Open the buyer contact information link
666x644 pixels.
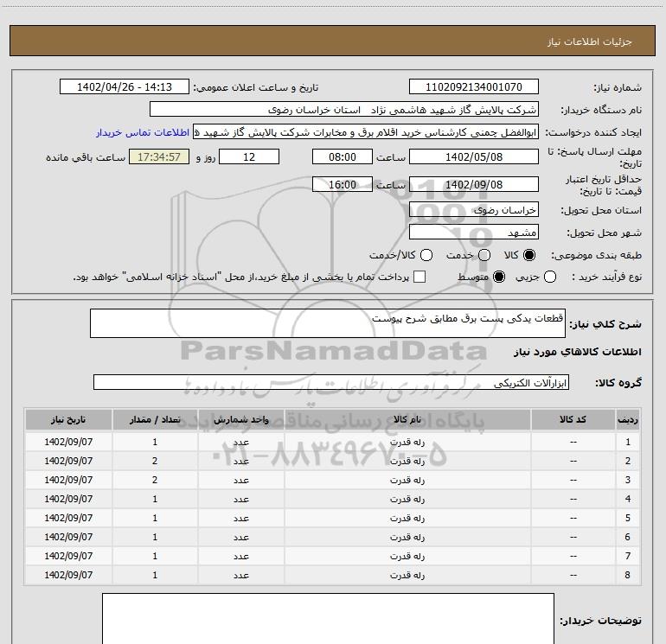tap(143, 132)
